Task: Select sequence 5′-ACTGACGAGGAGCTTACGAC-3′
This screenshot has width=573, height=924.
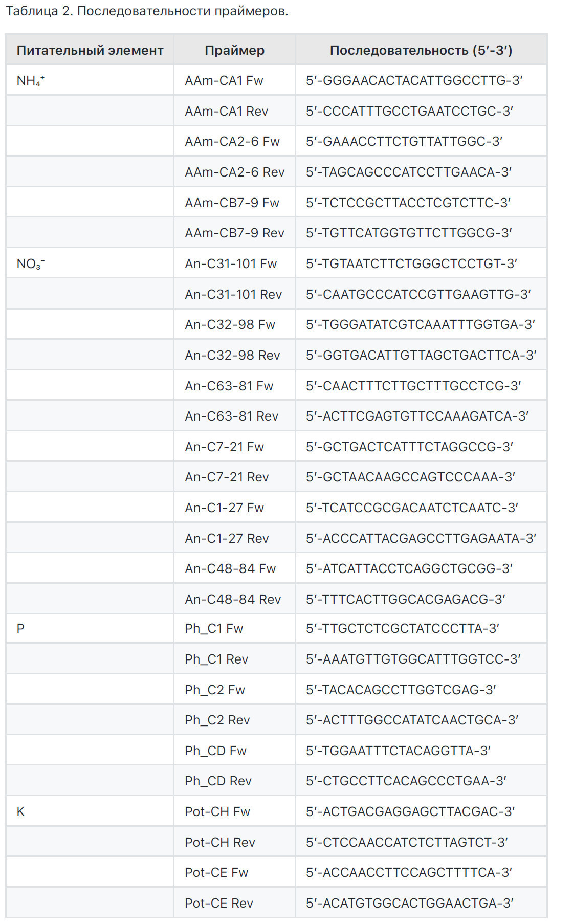Action: [410, 812]
